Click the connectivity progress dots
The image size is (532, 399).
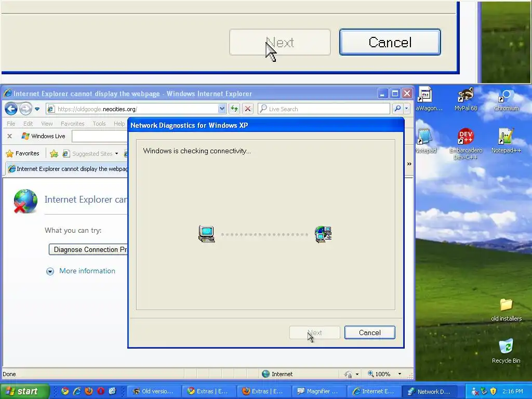coord(264,234)
